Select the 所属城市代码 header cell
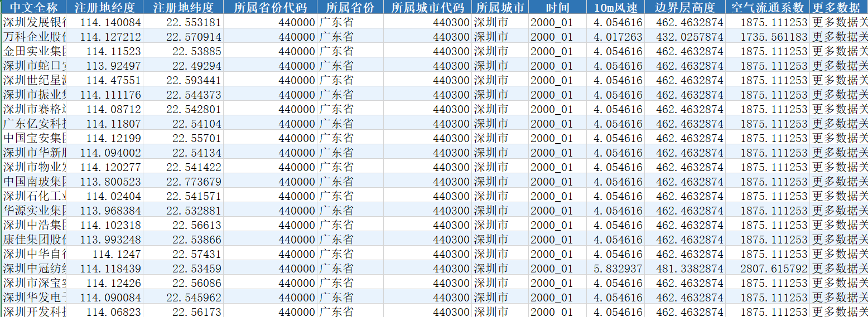Image resolution: width=868 pixels, height=317 pixels. tap(427, 8)
